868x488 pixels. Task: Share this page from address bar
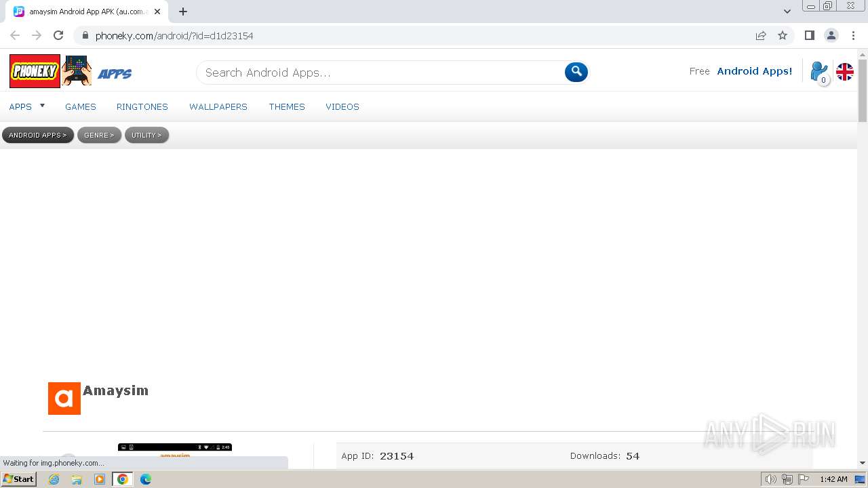761,35
